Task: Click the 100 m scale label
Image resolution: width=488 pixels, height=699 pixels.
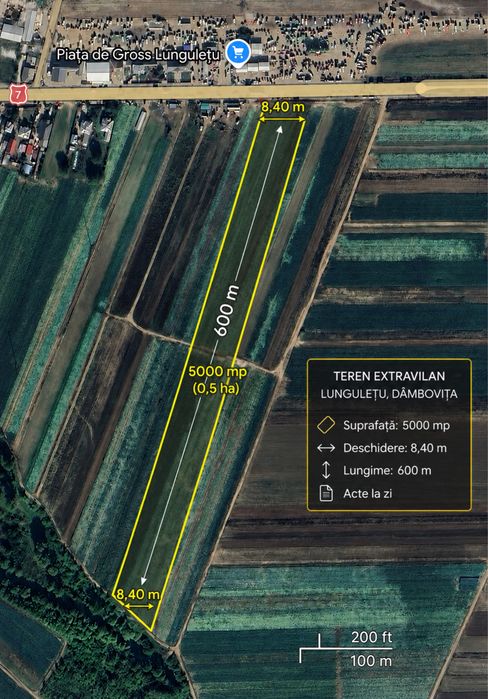Action: point(371,661)
